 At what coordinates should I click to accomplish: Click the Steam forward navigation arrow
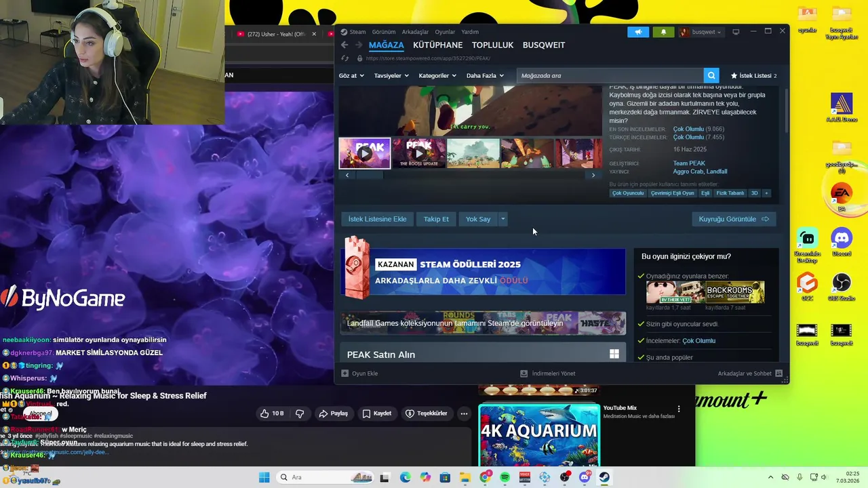click(357, 45)
